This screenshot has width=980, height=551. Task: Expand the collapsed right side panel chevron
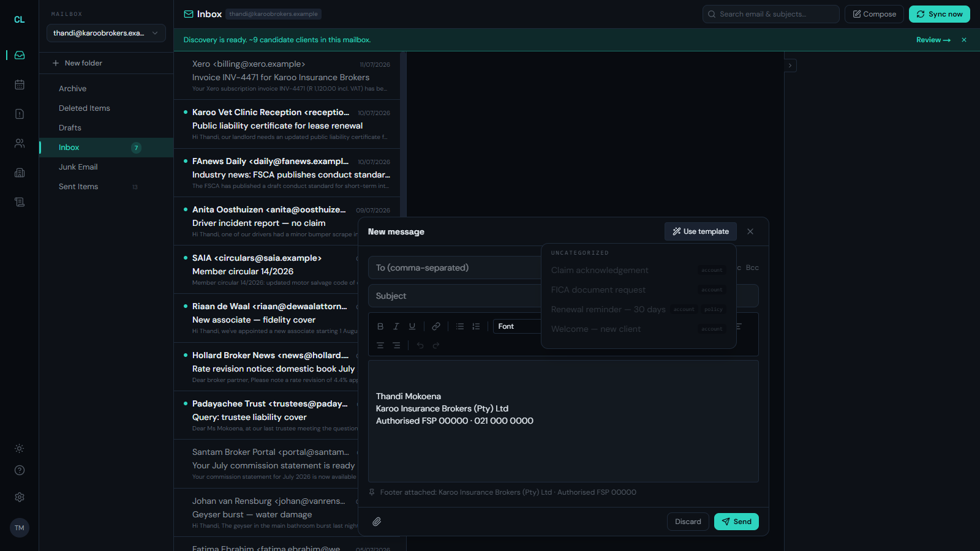[791, 66]
